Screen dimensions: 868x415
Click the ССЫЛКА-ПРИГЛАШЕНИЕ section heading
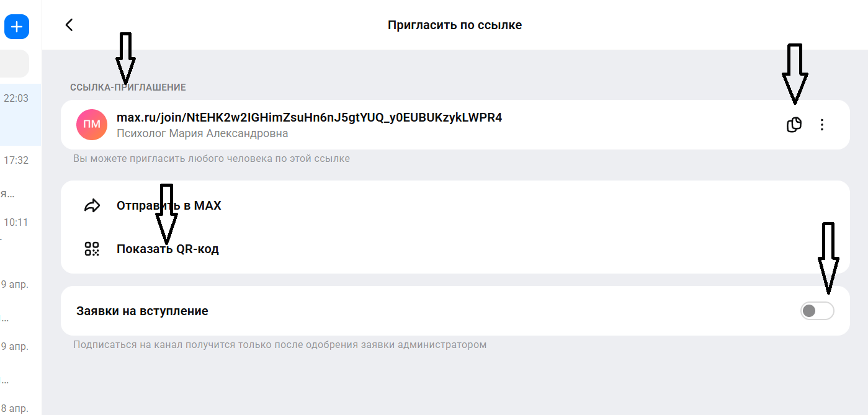(x=128, y=87)
